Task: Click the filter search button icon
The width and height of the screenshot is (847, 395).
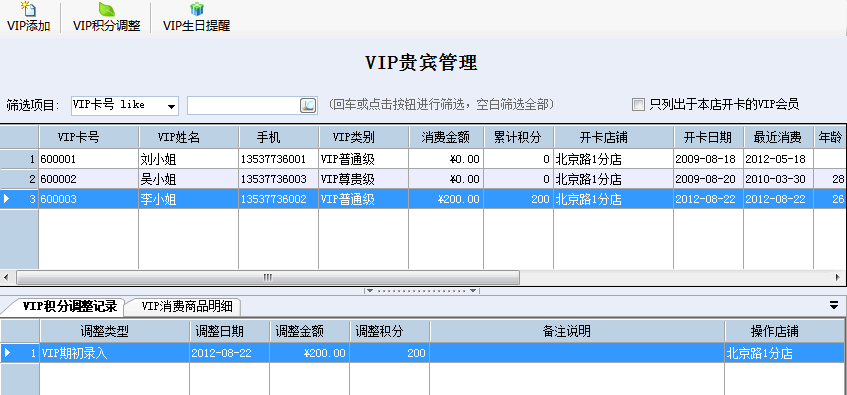Action: (x=308, y=105)
